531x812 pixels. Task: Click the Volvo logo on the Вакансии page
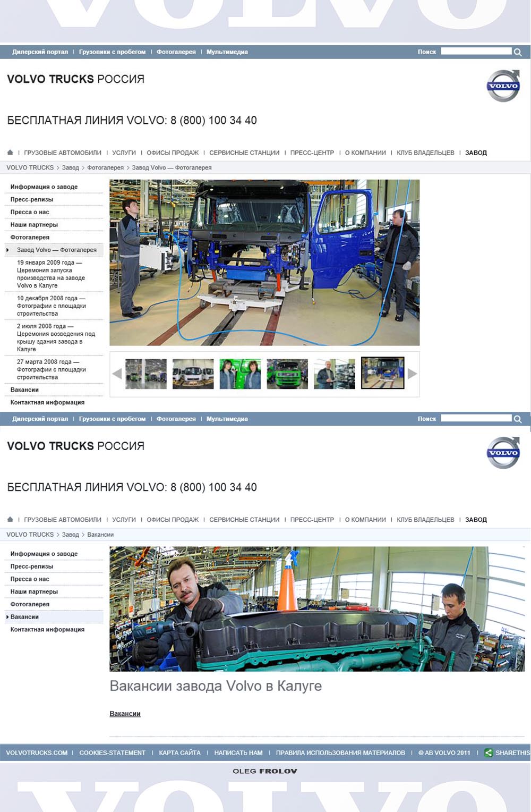click(503, 453)
